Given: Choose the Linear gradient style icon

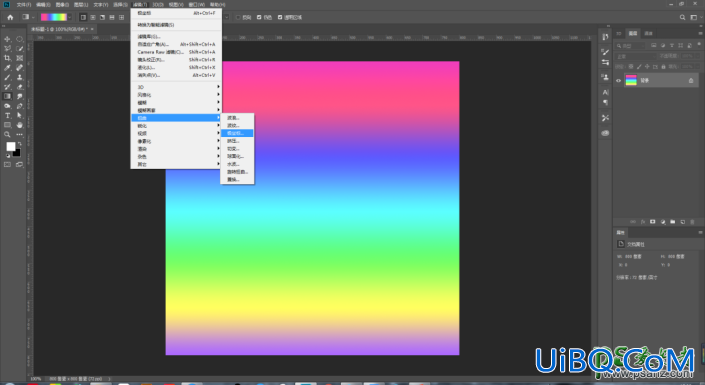Looking at the screenshot, I should pos(83,17).
